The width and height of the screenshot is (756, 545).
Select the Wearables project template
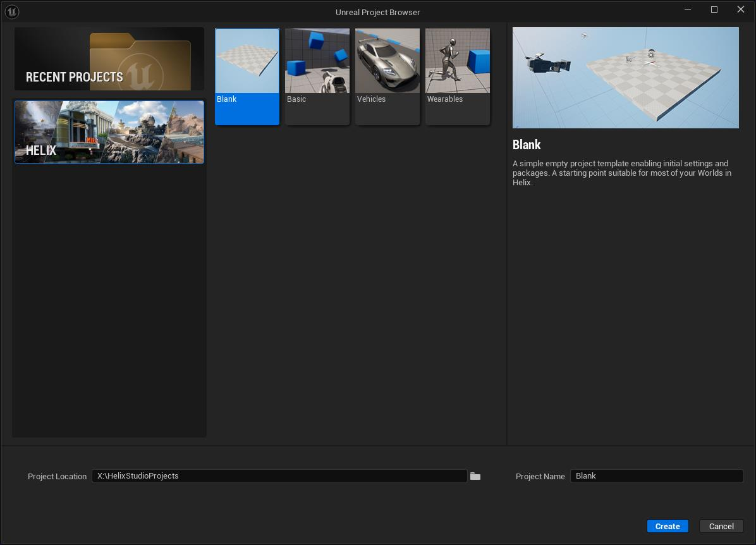point(458,77)
